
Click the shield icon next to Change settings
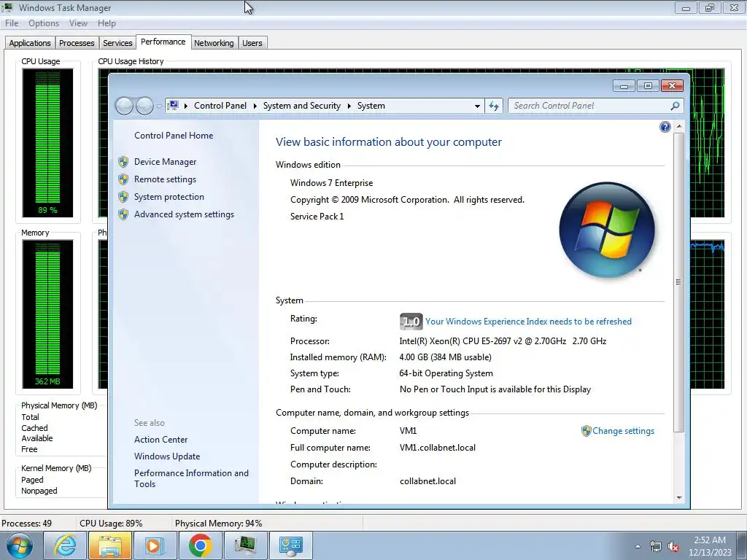586,431
